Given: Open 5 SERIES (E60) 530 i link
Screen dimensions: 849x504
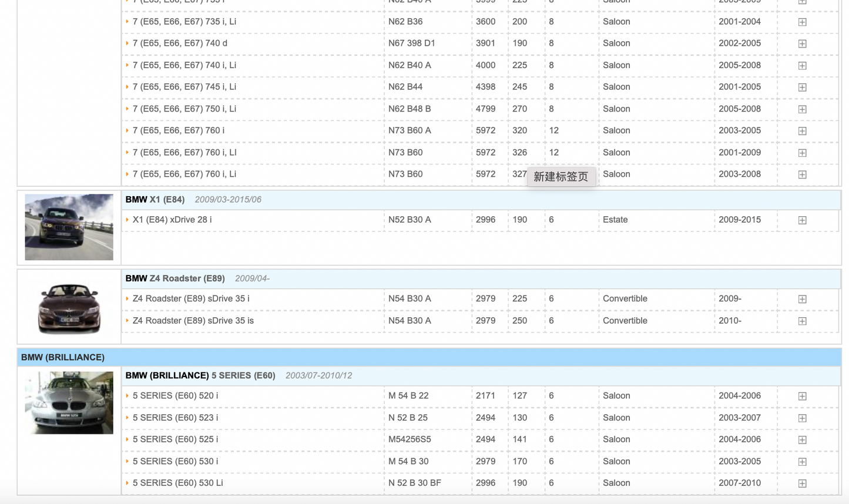Looking at the screenshot, I should (175, 461).
